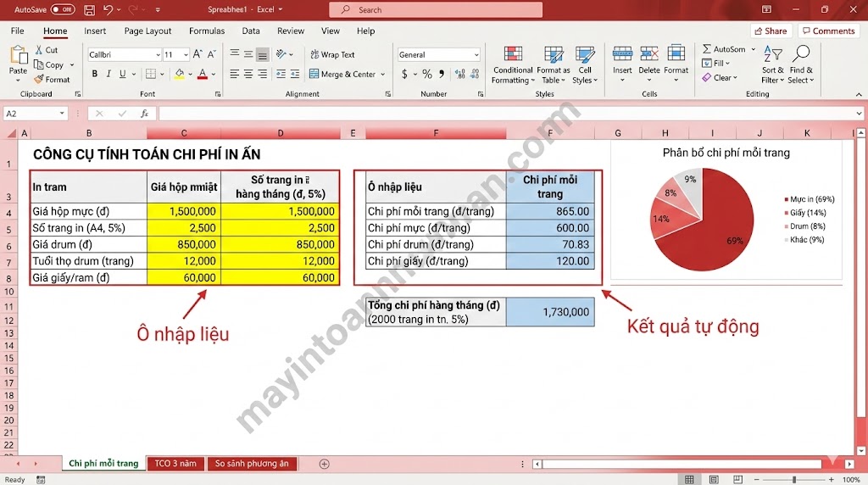Expand the font name dropdown

pos(156,55)
